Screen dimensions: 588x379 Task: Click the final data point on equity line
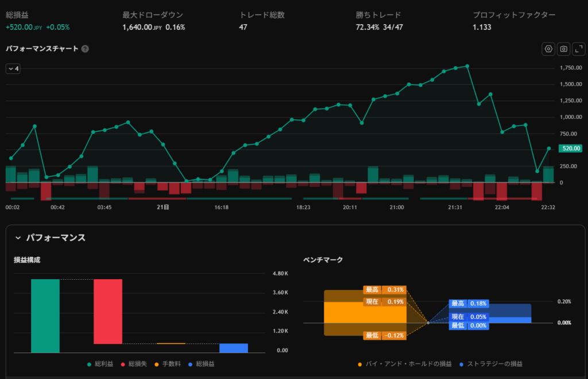pos(548,149)
